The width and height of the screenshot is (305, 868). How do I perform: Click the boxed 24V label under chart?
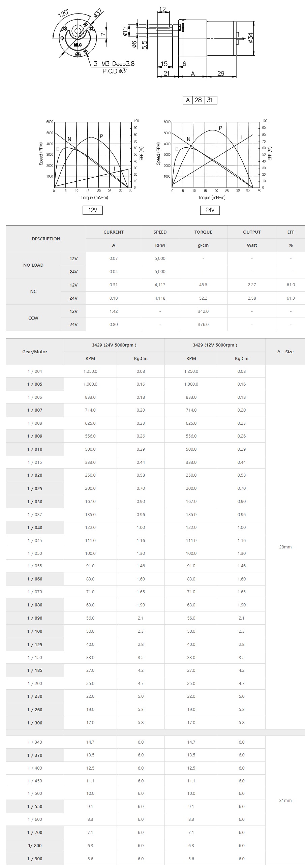(x=210, y=210)
